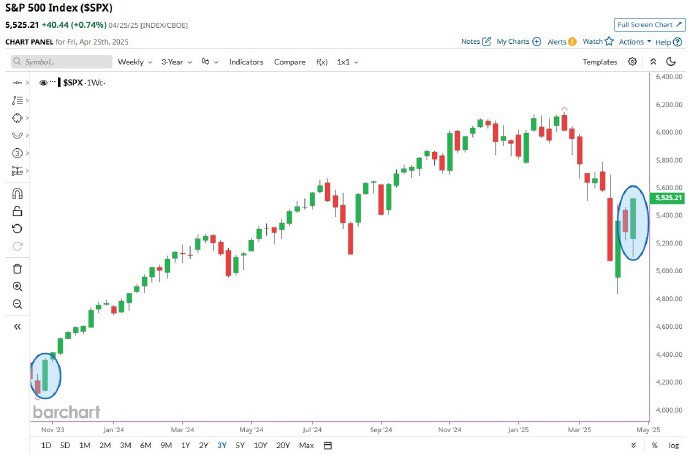
Task: Zoom out with the magnifier minus icon
Action: (17, 304)
